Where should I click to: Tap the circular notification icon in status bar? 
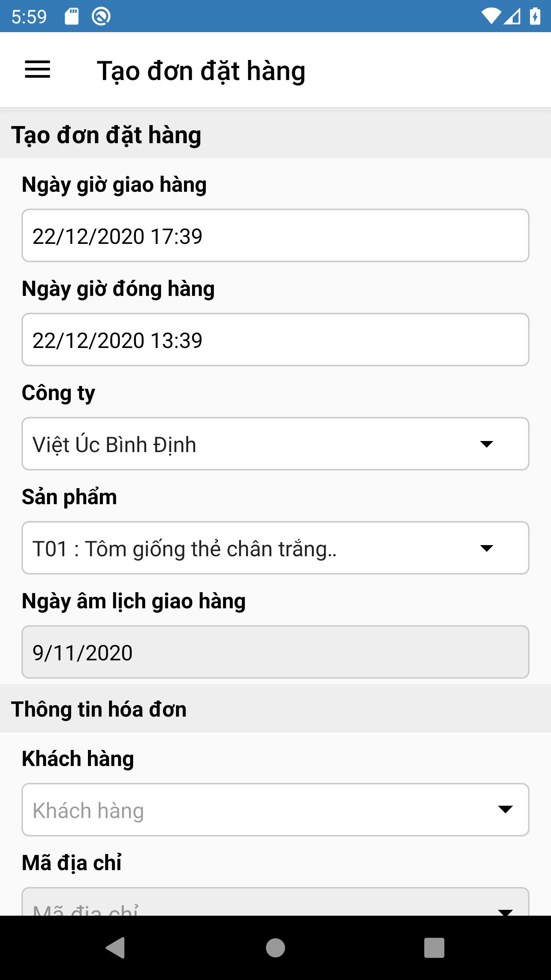pos(101,16)
